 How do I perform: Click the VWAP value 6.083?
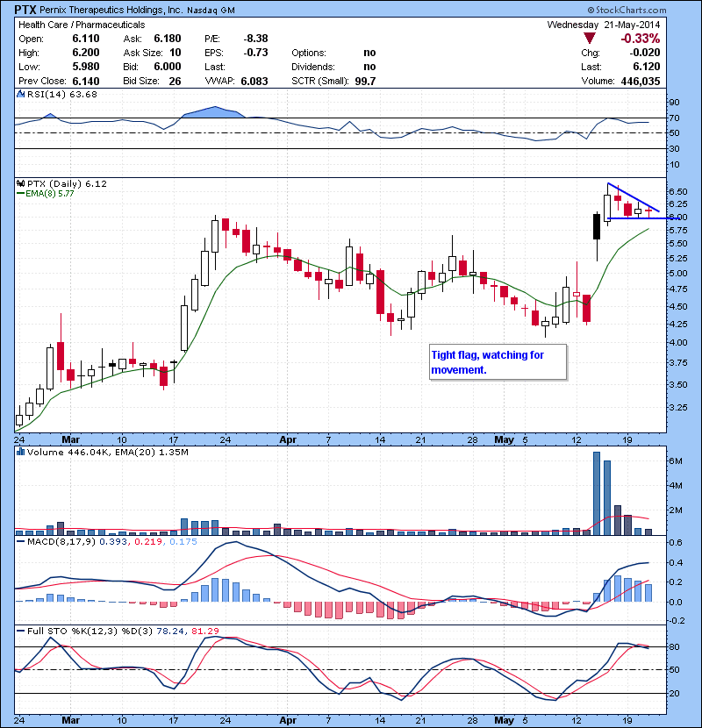(x=254, y=81)
